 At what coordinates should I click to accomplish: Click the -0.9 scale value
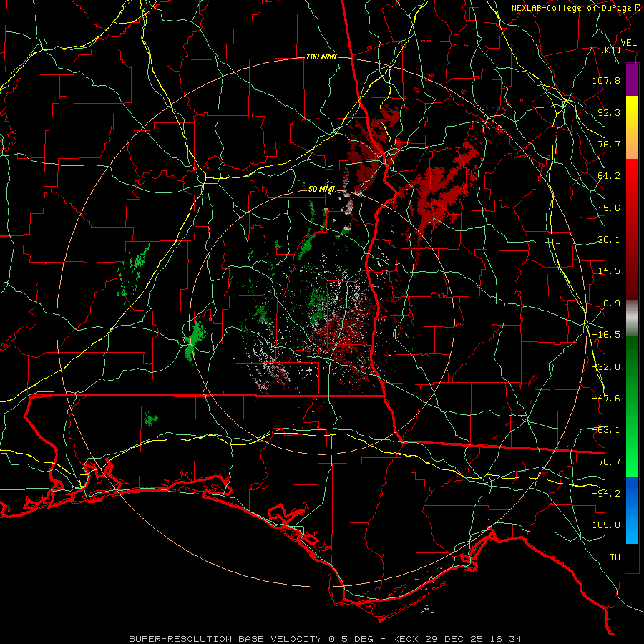609,303
